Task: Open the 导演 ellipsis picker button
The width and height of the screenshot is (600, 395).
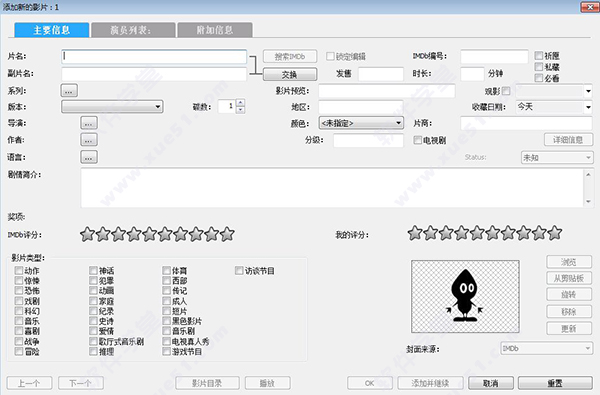Action: (89, 123)
